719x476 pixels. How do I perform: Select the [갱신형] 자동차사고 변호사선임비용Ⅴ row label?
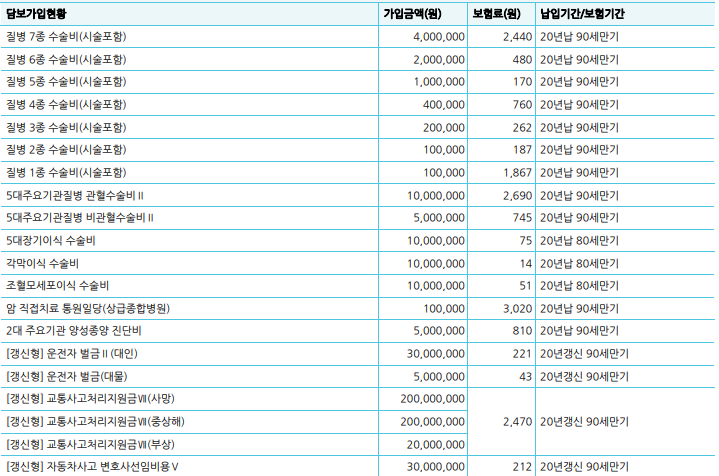coord(92,466)
